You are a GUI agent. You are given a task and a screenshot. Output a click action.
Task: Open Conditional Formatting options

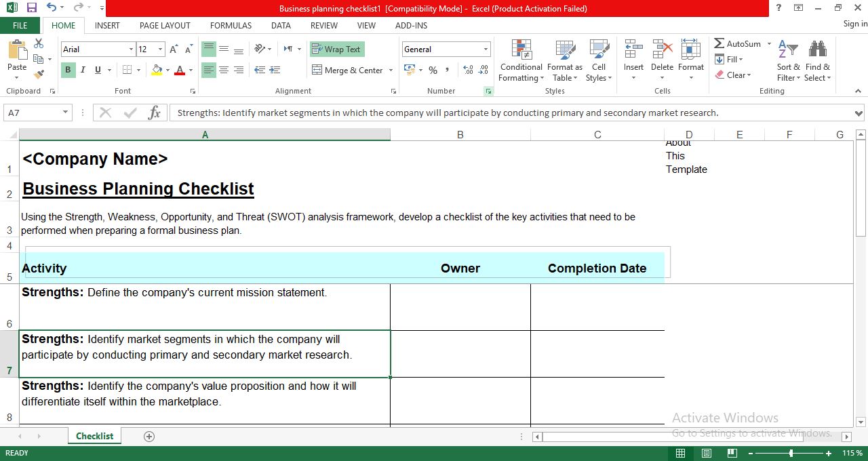click(521, 61)
